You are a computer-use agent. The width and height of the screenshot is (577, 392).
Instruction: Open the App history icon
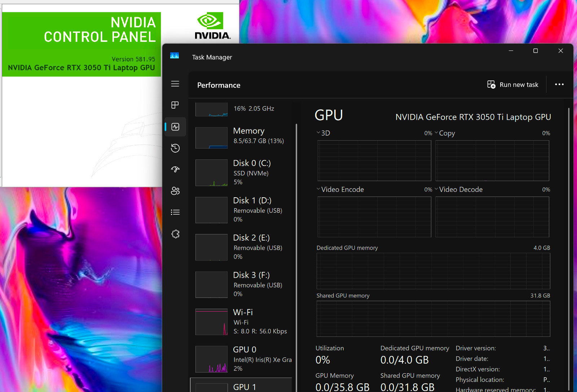tap(175, 148)
